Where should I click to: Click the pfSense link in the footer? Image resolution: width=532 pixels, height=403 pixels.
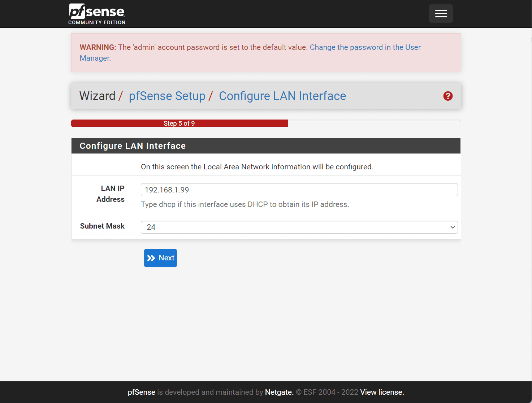142,392
